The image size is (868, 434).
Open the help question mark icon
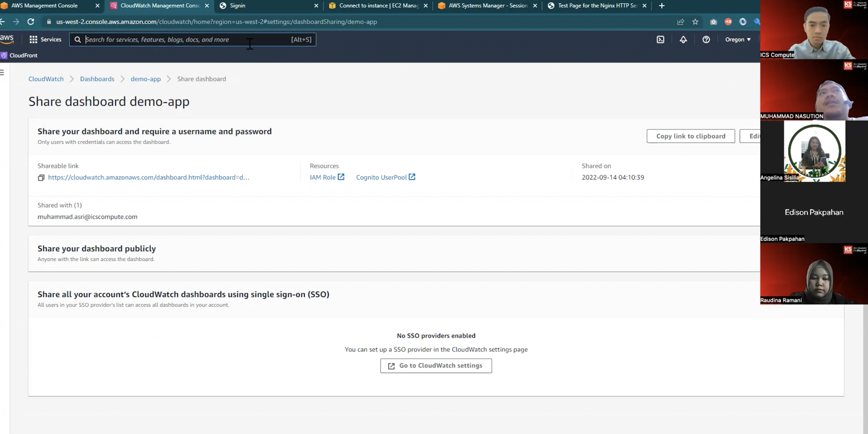(x=706, y=39)
